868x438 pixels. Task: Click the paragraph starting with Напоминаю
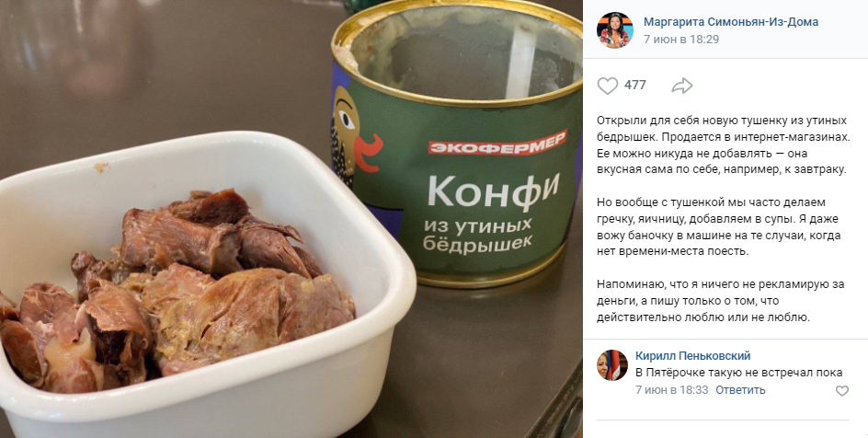tap(720, 301)
